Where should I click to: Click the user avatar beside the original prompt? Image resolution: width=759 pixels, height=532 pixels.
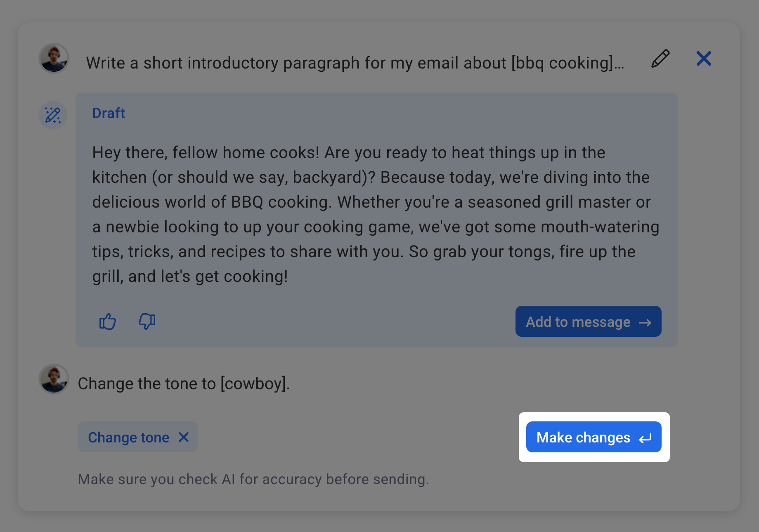point(54,59)
